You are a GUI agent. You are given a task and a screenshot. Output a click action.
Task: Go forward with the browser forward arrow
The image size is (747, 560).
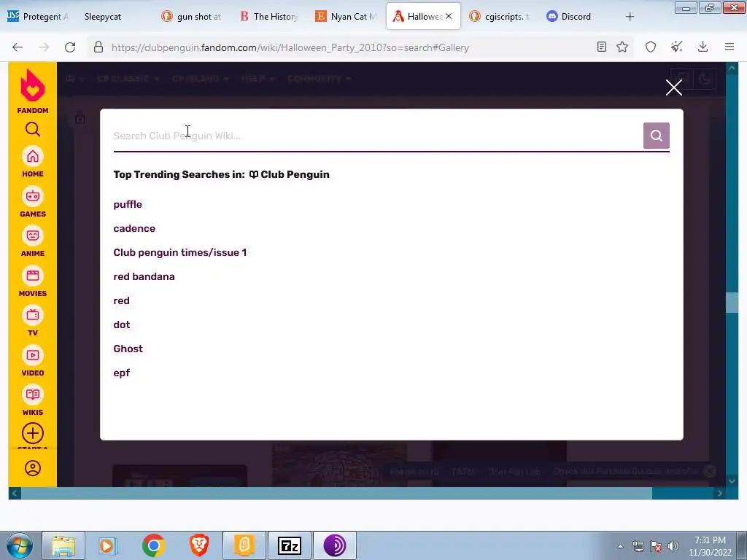(x=44, y=47)
